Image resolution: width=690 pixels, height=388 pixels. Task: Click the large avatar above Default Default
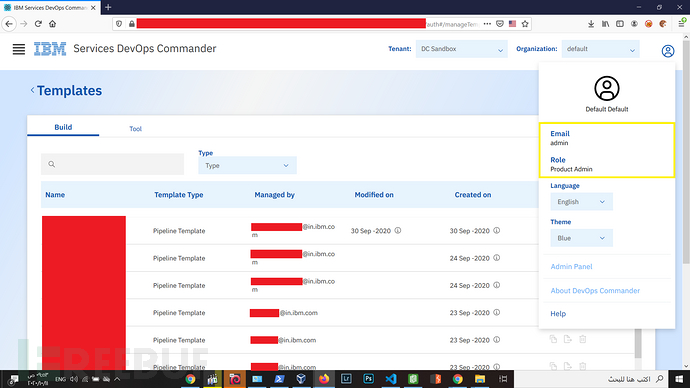pos(607,88)
